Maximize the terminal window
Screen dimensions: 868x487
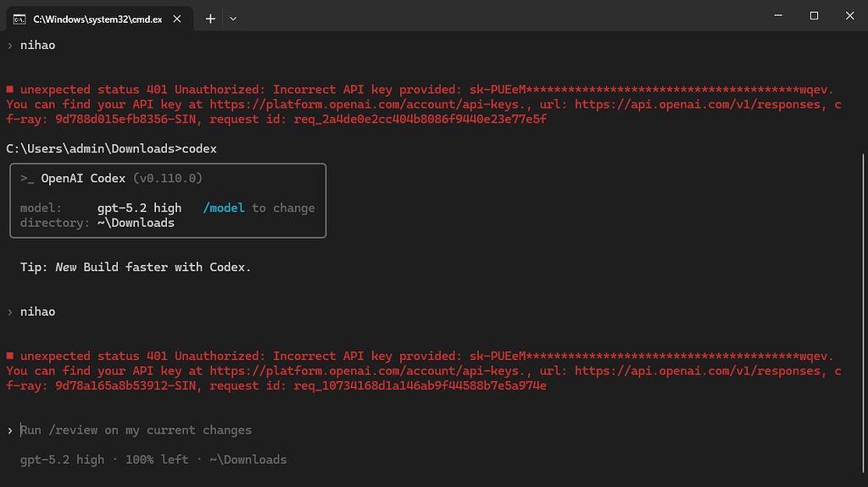click(814, 15)
